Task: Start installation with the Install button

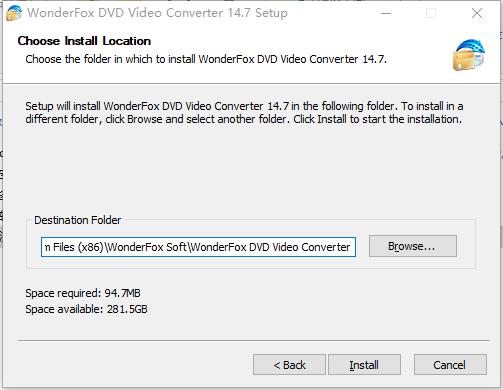Action: pyautogui.click(x=364, y=365)
